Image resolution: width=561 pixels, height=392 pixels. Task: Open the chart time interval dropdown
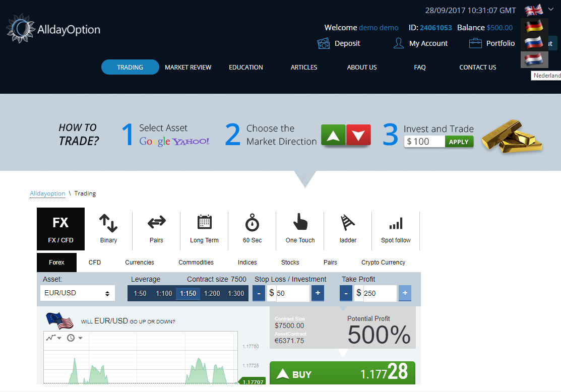pyautogui.click(x=75, y=338)
